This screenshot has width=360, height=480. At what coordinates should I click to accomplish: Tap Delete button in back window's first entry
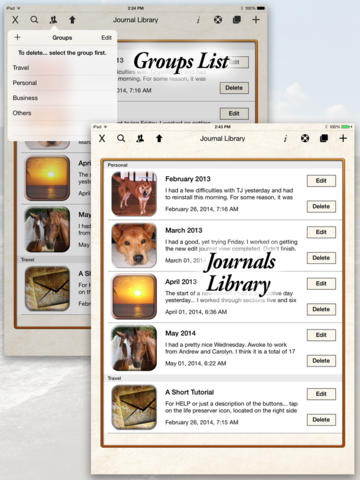(234, 88)
